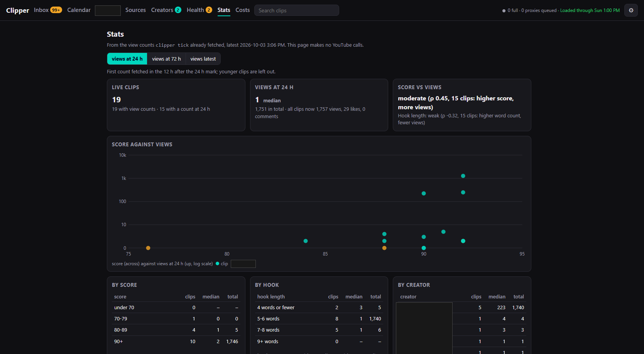The height and width of the screenshot is (354, 644).
Task: Click the teal clip legend dot
Action: 217,264
